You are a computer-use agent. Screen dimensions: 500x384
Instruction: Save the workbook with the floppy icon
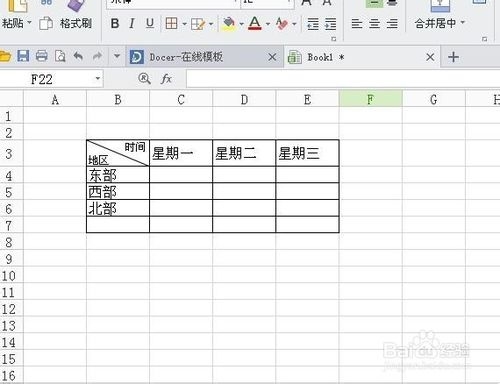23,56
